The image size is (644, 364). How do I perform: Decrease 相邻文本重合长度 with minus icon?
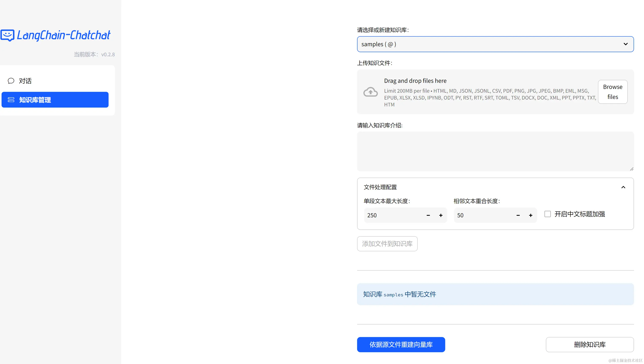click(x=518, y=215)
